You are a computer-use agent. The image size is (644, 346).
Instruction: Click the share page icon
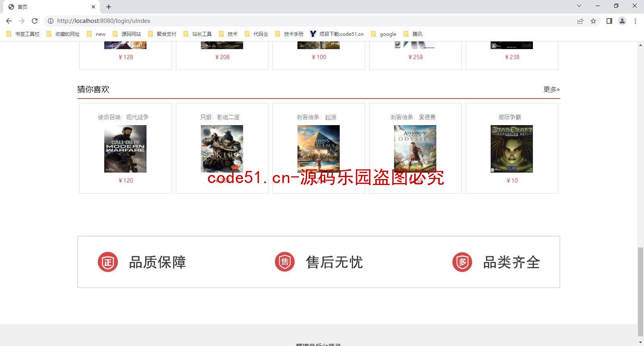[580, 21]
